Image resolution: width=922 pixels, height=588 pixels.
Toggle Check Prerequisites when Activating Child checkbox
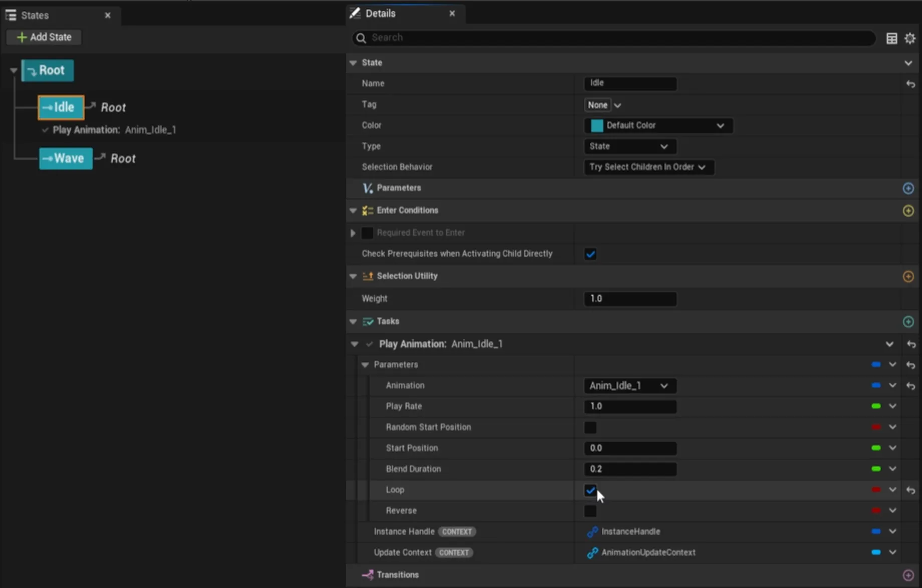[x=590, y=254]
